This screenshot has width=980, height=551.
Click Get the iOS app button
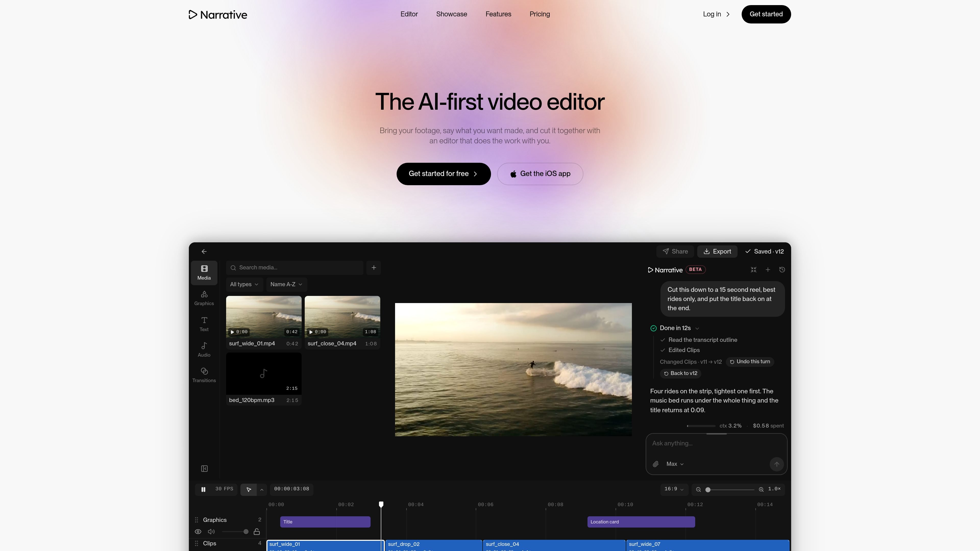point(540,174)
